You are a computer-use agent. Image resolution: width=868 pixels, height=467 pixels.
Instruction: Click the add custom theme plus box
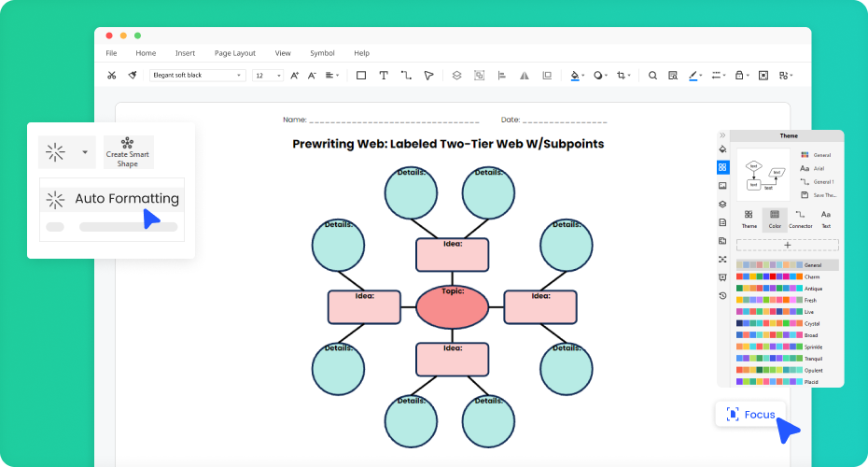click(787, 245)
